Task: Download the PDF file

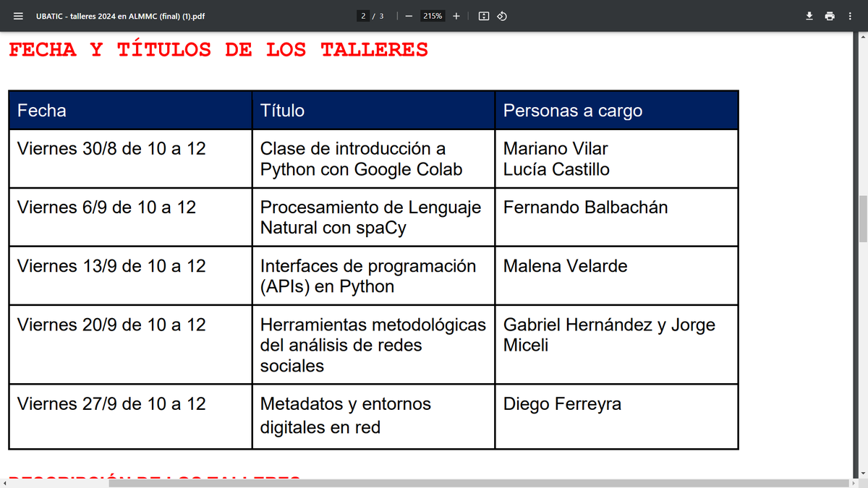Action: (x=810, y=15)
